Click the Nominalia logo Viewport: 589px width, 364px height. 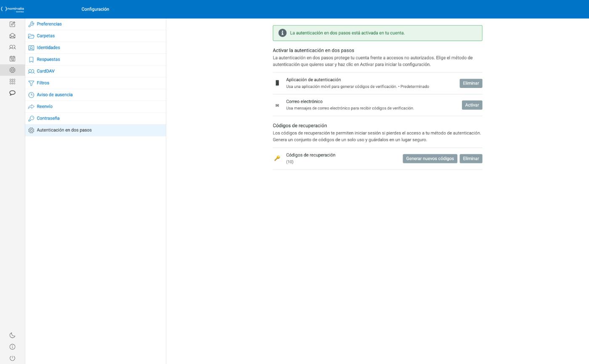13,9
